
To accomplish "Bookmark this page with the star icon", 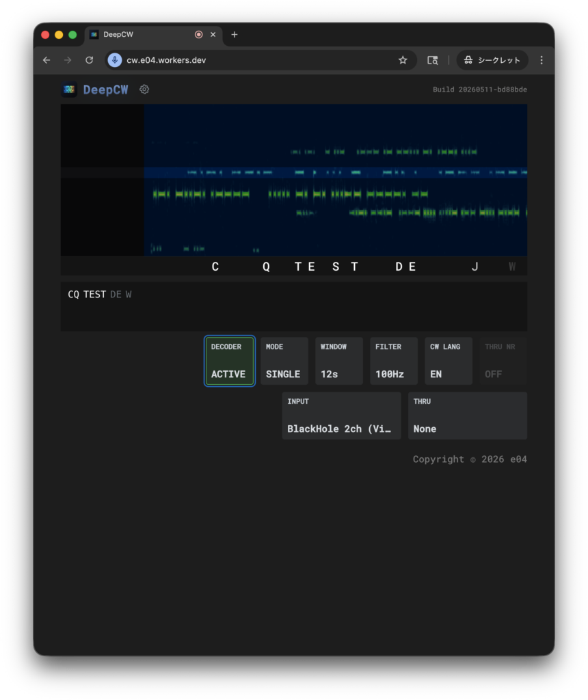I will pyautogui.click(x=403, y=60).
